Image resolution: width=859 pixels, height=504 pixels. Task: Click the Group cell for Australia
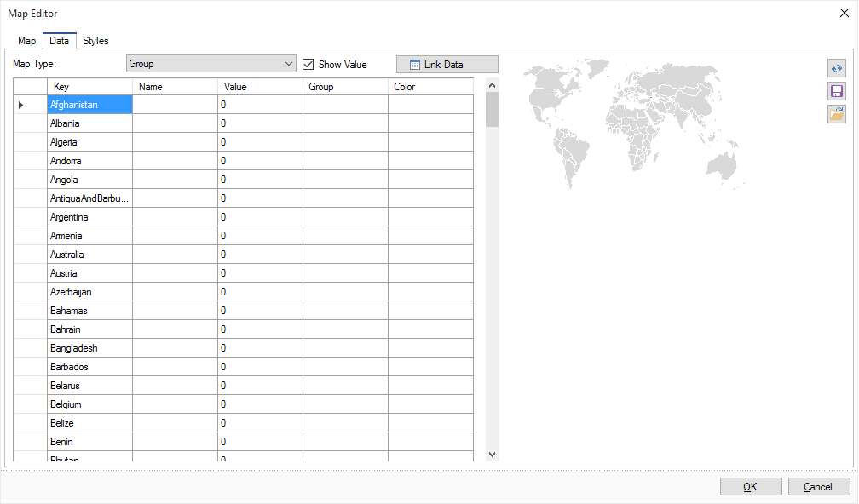[x=345, y=255]
